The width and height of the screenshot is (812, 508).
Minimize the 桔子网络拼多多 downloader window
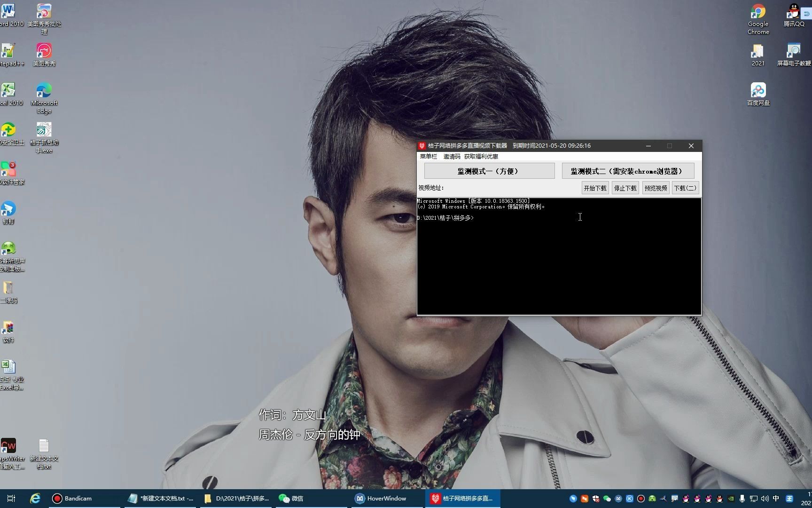648,146
